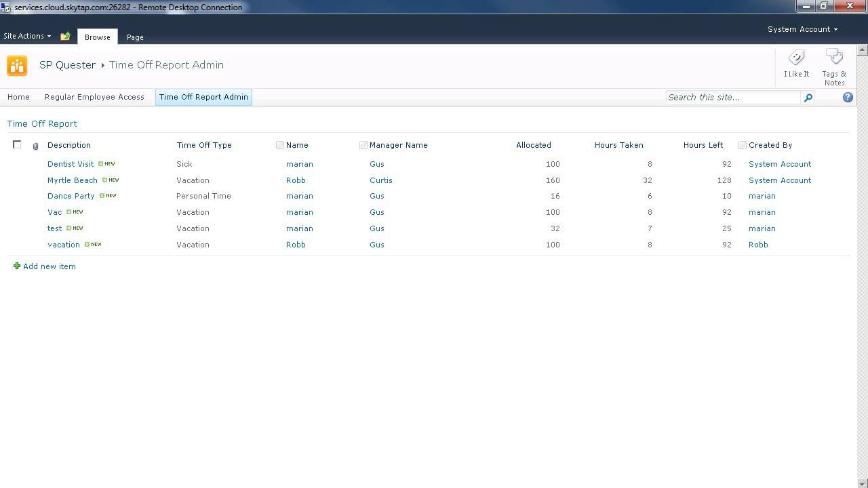Click Robb in Created By column
Screen dimensions: 868x488
(x=758, y=245)
